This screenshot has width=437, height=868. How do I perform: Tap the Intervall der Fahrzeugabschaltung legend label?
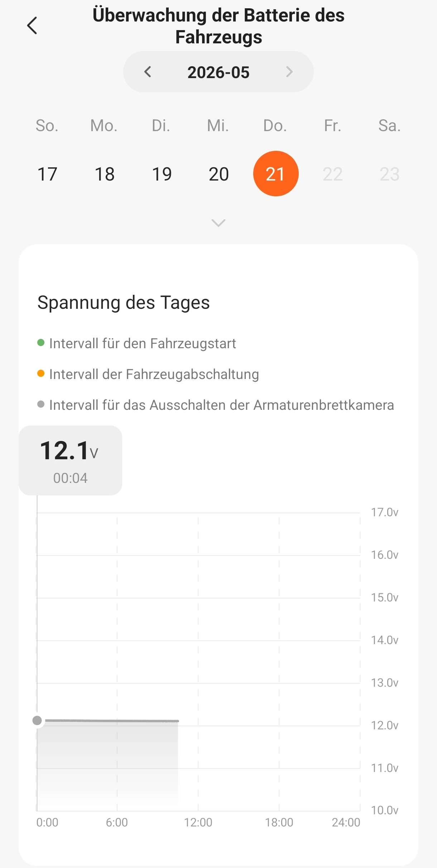tap(154, 374)
